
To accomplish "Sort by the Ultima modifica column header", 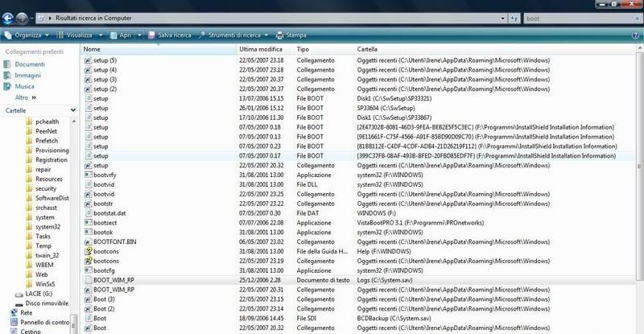I will [x=266, y=49].
